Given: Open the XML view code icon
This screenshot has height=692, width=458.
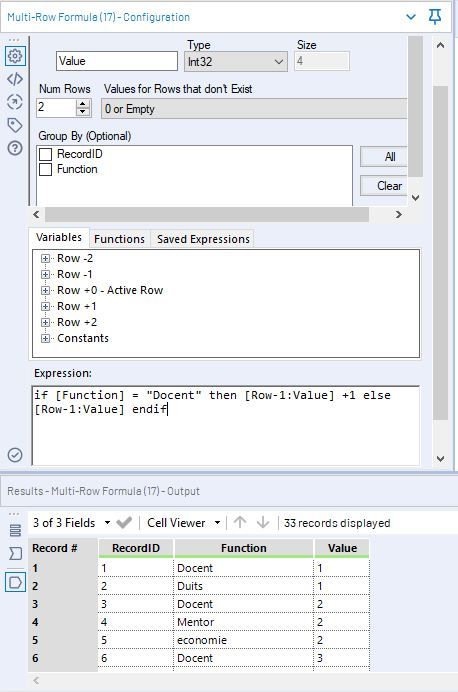Looking at the screenshot, I should [x=15, y=79].
